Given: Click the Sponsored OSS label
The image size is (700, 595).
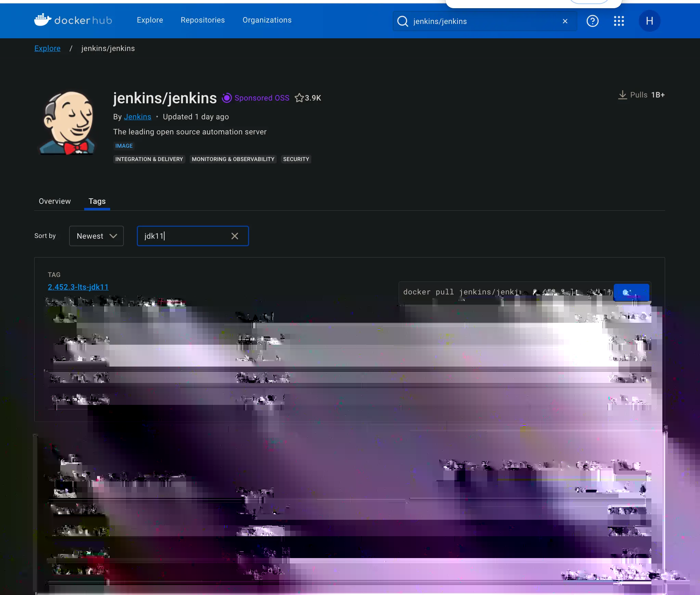Looking at the screenshot, I should [x=262, y=98].
